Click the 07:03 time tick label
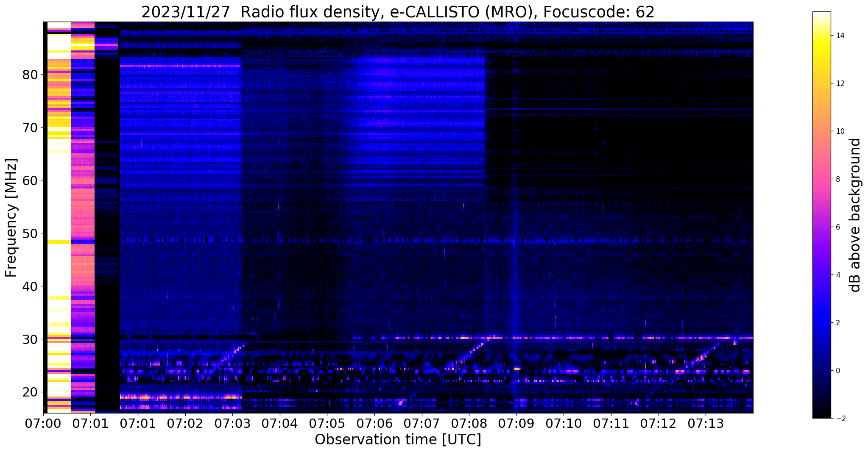 click(x=233, y=423)
